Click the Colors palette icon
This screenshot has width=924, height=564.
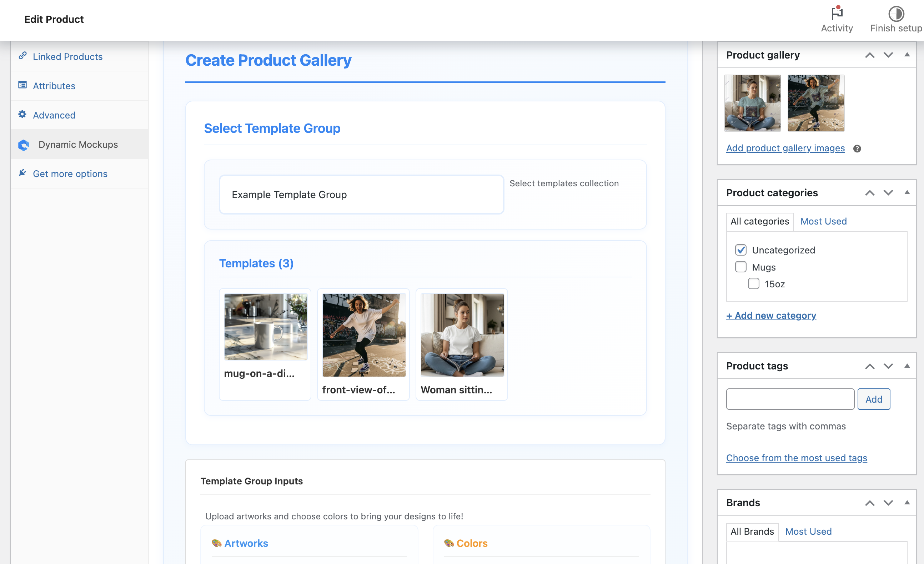449,543
